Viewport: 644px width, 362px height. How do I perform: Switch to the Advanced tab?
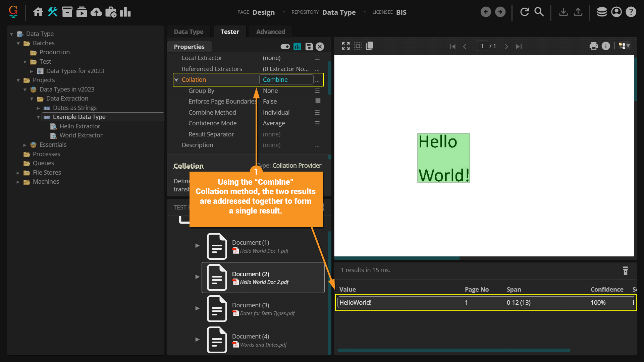(x=270, y=32)
